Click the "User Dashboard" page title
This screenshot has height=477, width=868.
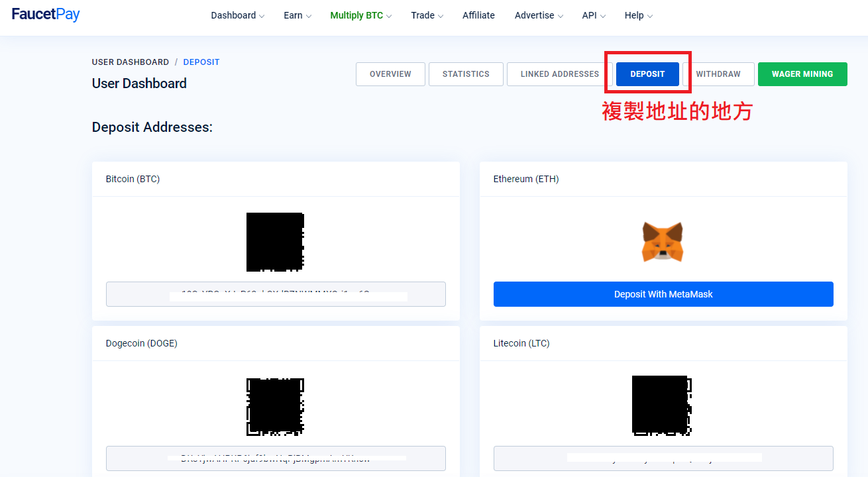(139, 83)
